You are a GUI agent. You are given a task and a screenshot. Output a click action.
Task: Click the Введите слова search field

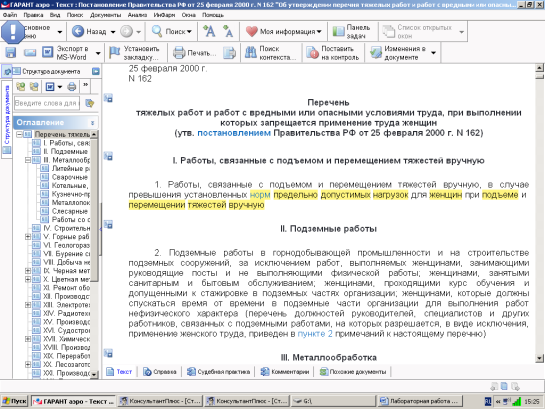(x=47, y=103)
